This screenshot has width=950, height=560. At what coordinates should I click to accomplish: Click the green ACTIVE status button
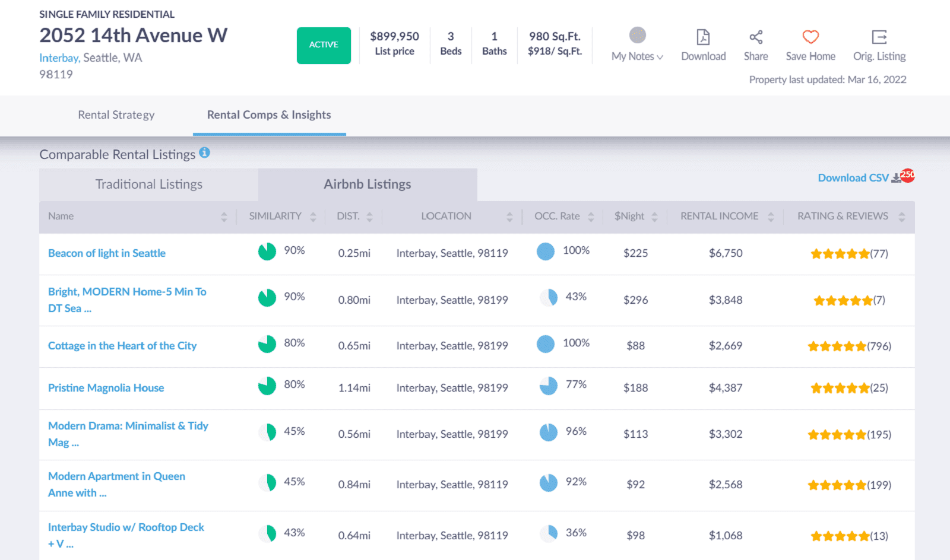[324, 44]
